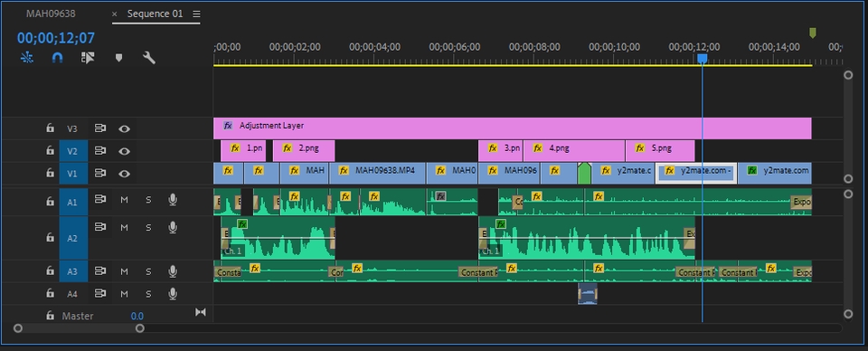Toggle lock on track V3
868x351 pixels.
click(x=50, y=128)
